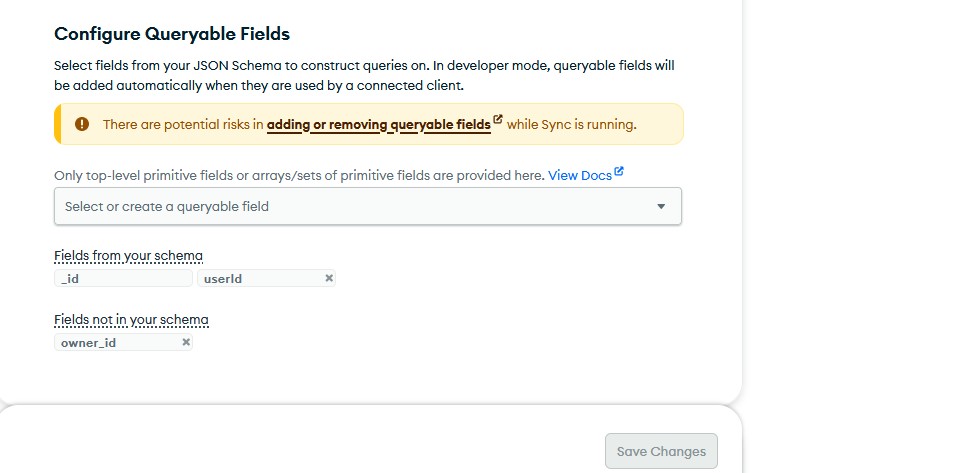Viewport: 980px width, 473px height.
Task: Click the 'Fields from your schema' underlined label
Action: pos(128,256)
